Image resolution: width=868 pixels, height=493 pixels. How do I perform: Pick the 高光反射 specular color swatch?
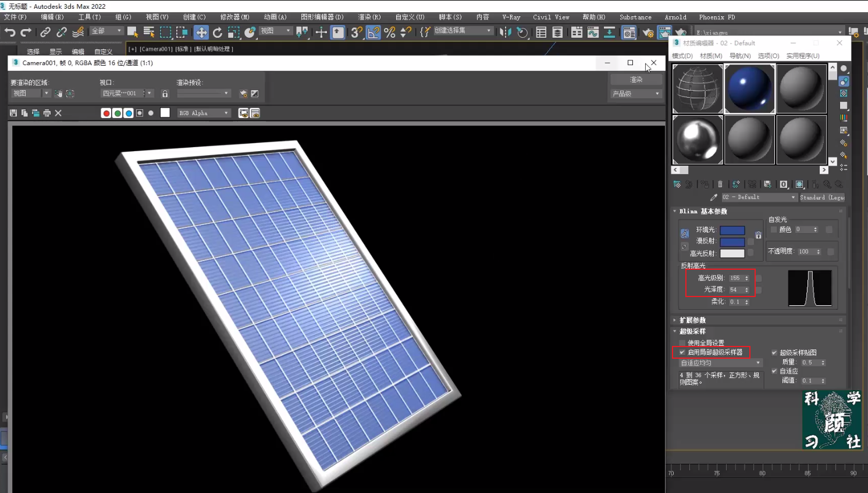[x=732, y=253]
